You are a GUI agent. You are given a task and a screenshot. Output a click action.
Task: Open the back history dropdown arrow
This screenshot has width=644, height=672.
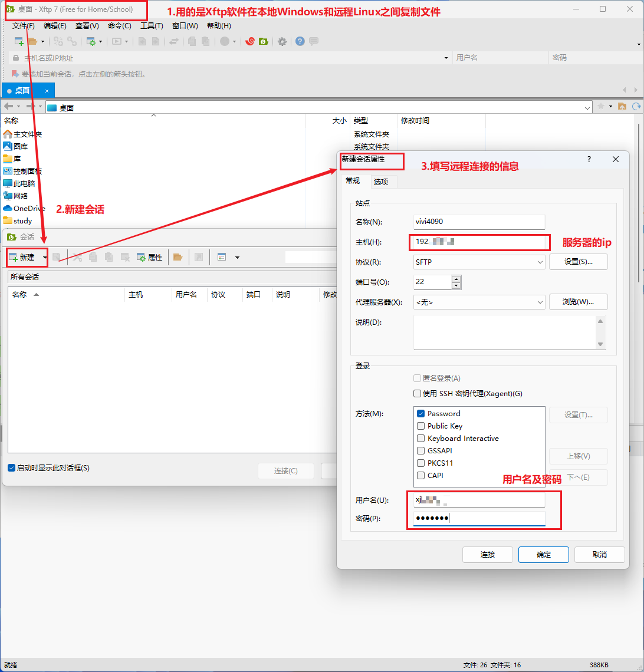18,106
